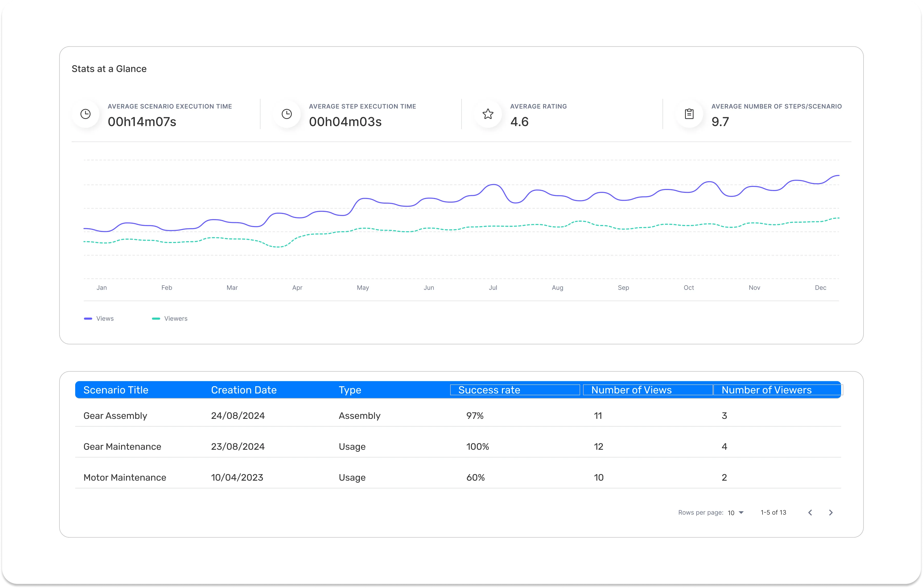Image resolution: width=923 pixels, height=588 pixels.
Task: Sort by Number of Views column header
Action: (631, 390)
